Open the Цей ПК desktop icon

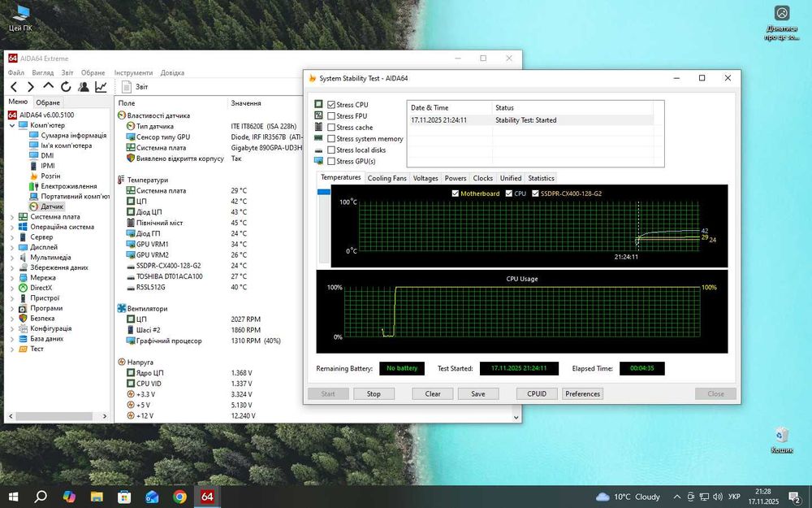coord(21,18)
